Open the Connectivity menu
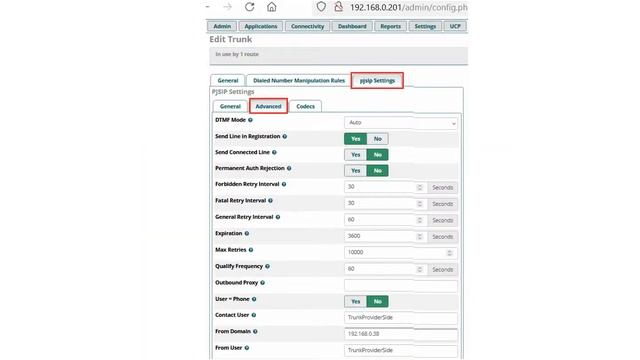Image resolution: width=640 pixels, height=360 pixels. point(307,26)
